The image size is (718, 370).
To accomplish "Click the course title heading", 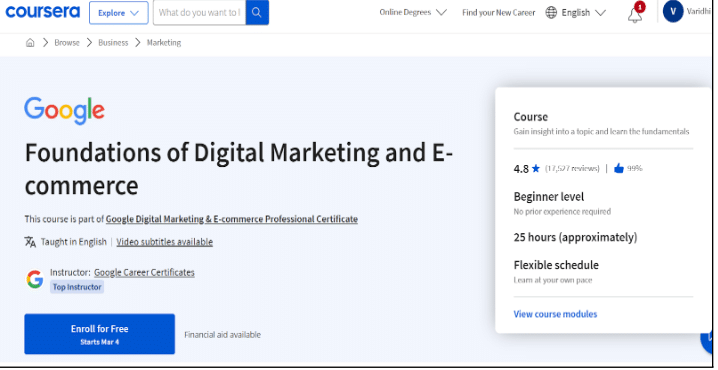I will pos(239,169).
